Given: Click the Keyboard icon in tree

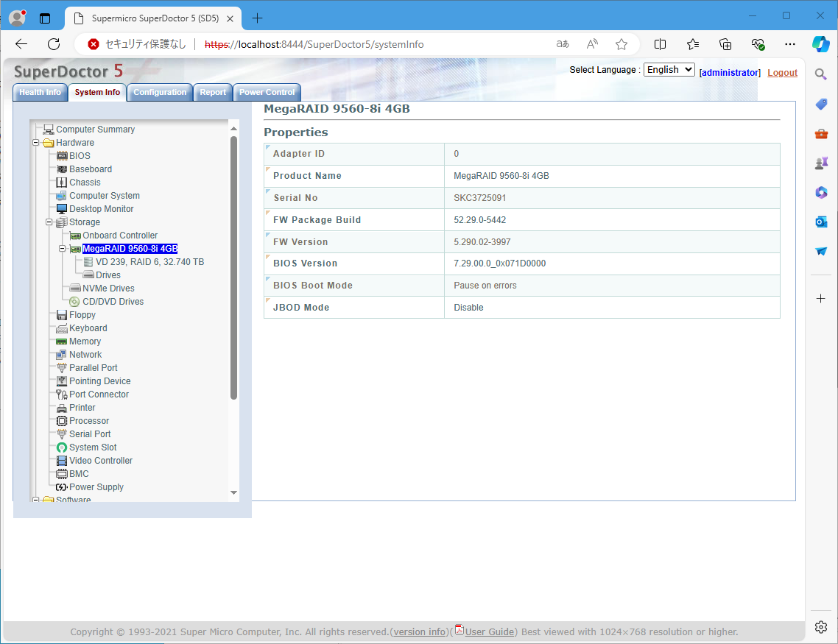Looking at the screenshot, I should coord(62,328).
